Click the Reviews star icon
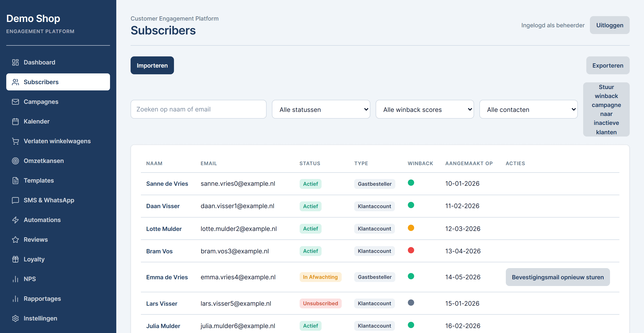The width and height of the screenshot is (644, 333). 15,240
